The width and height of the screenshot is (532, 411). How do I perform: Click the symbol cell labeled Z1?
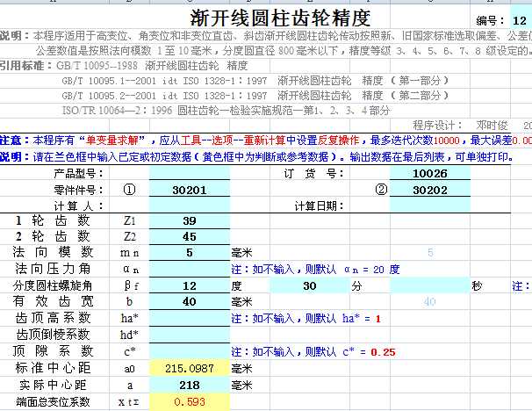pos(130,221)
